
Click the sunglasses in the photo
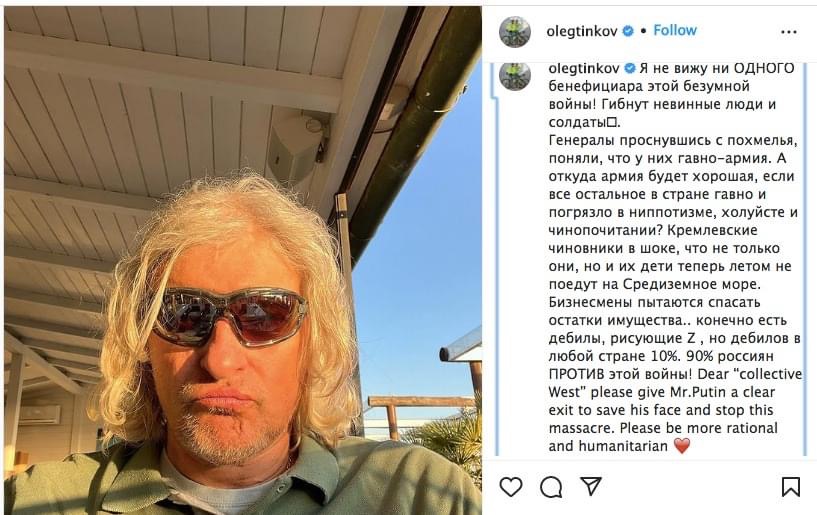[229, 316]
